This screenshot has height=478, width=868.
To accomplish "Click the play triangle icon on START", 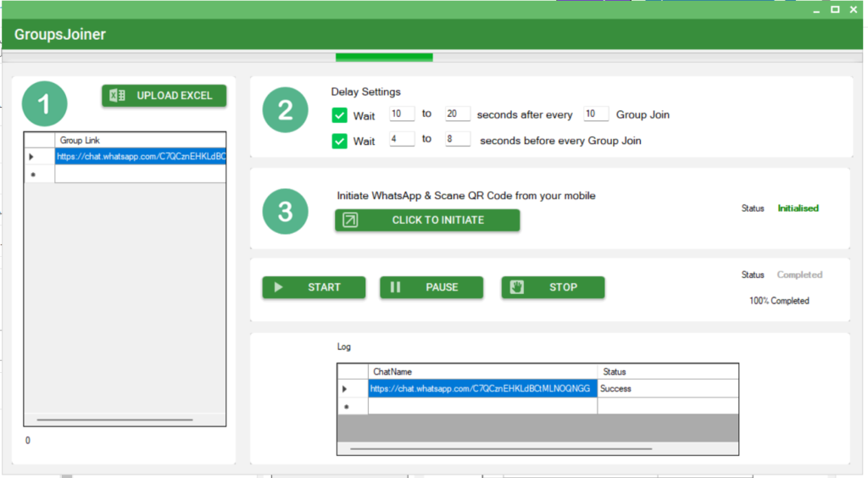I will [278, 287].
